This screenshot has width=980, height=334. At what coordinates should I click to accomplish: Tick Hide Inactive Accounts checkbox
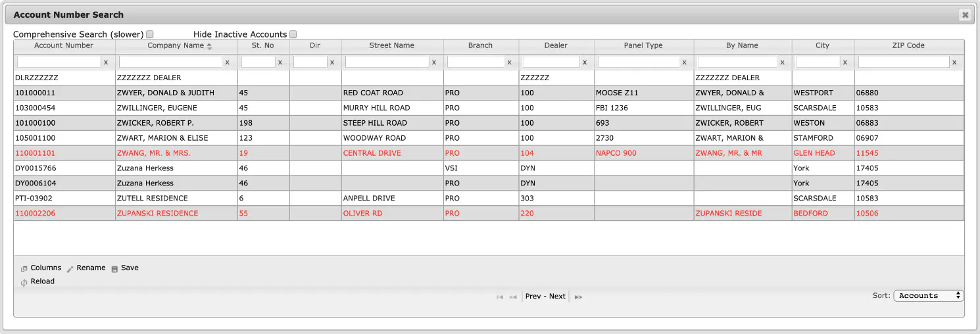[x=293, y=34]
